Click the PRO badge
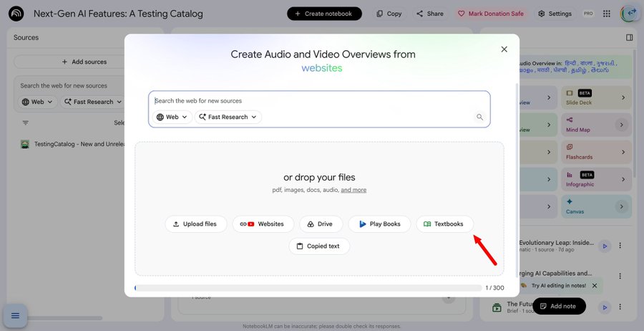Screen dimensions: 644x331 click(588, 14)
